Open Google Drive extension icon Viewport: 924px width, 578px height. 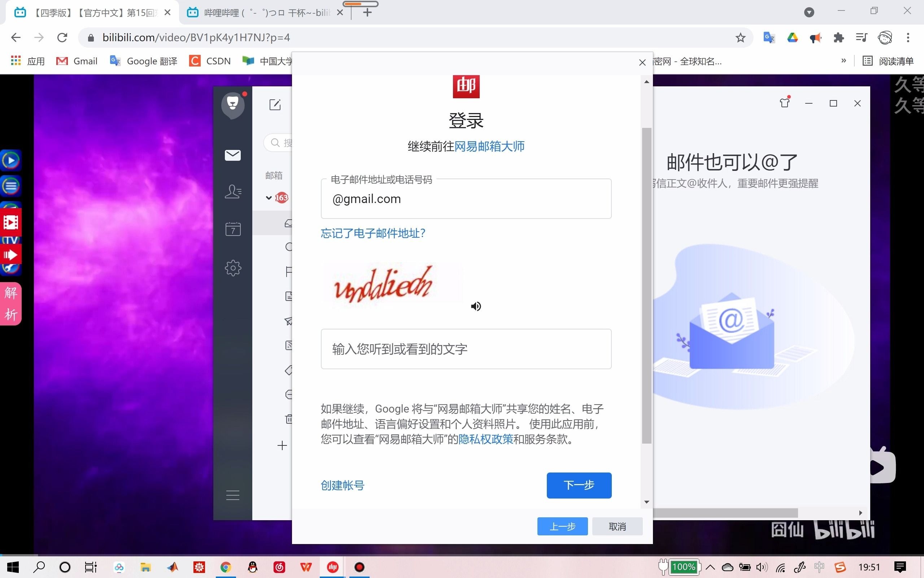pyautogui.click(x=792, y=38)
